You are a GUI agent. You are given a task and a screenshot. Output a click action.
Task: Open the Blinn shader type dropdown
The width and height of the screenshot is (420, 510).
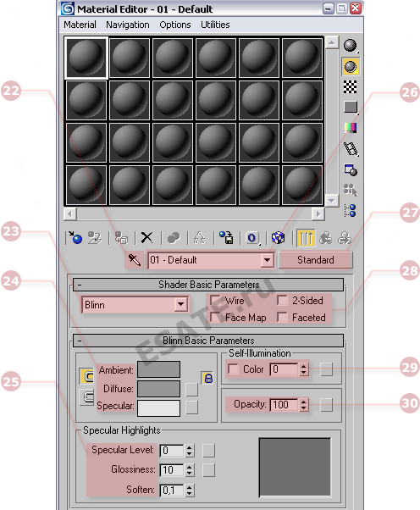180,305
